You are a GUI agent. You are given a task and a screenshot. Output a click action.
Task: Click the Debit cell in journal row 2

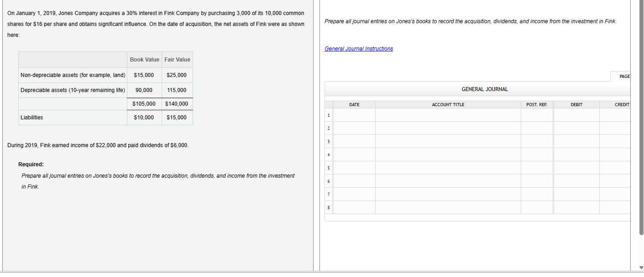tap(576, 128)
